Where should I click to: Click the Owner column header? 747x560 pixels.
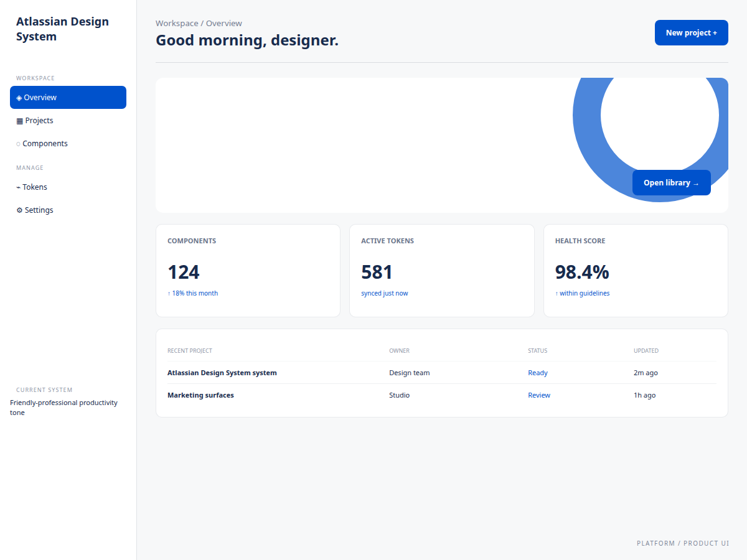(x=399, y=351)
